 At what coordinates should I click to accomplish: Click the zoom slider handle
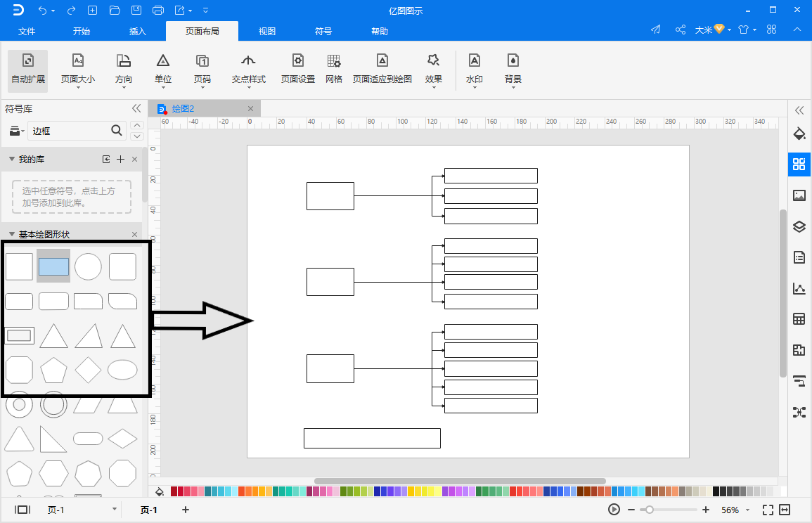(x=649, y=510)
